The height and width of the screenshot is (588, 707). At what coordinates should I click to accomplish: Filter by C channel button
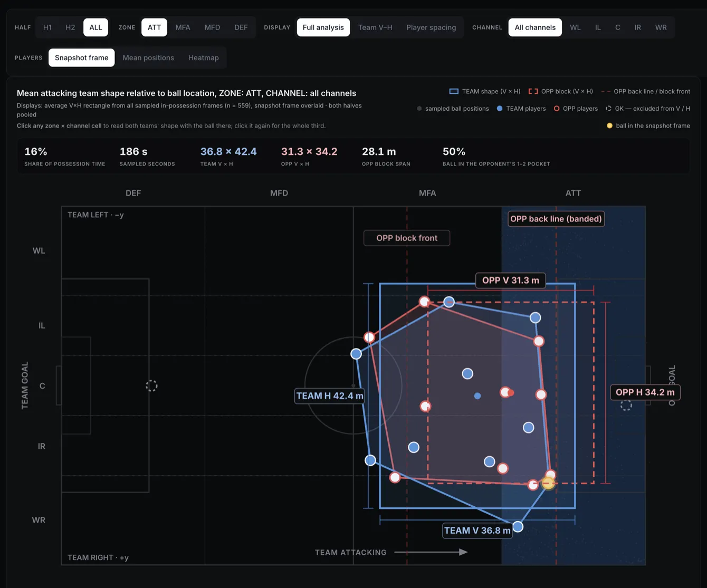(x=617, y=27)
